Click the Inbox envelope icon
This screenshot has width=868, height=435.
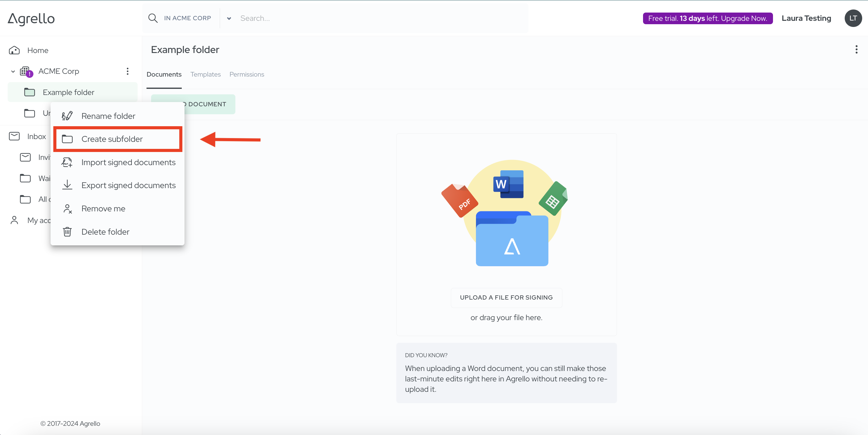[14, 136]
